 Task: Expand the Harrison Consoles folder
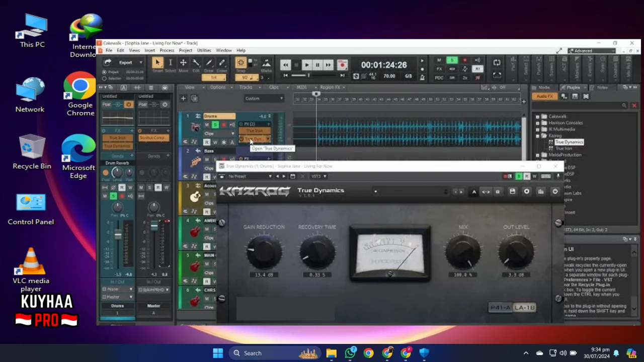537,123
